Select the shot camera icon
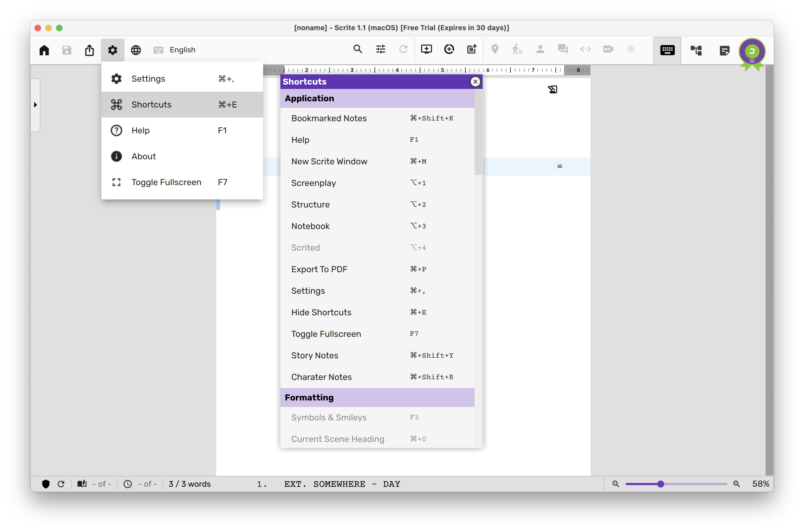804x532 pixels. pos(608,49)
